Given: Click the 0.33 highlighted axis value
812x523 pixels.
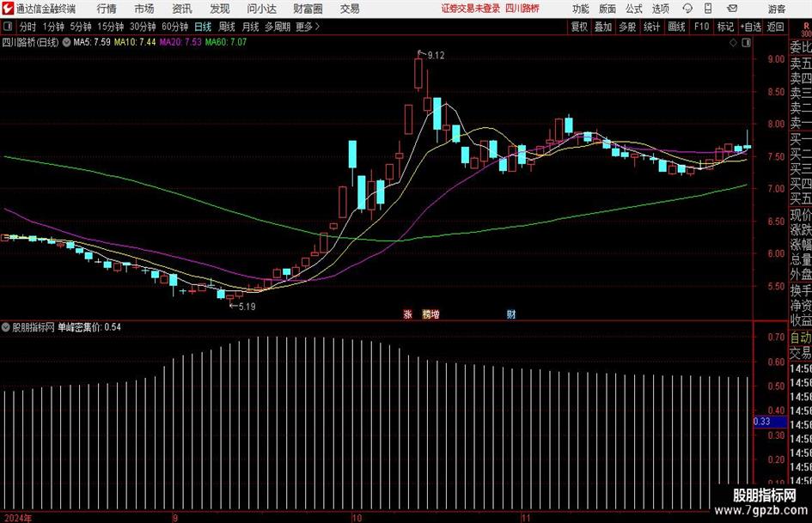Looking at the screenshot, I should (x=770, y=422).
